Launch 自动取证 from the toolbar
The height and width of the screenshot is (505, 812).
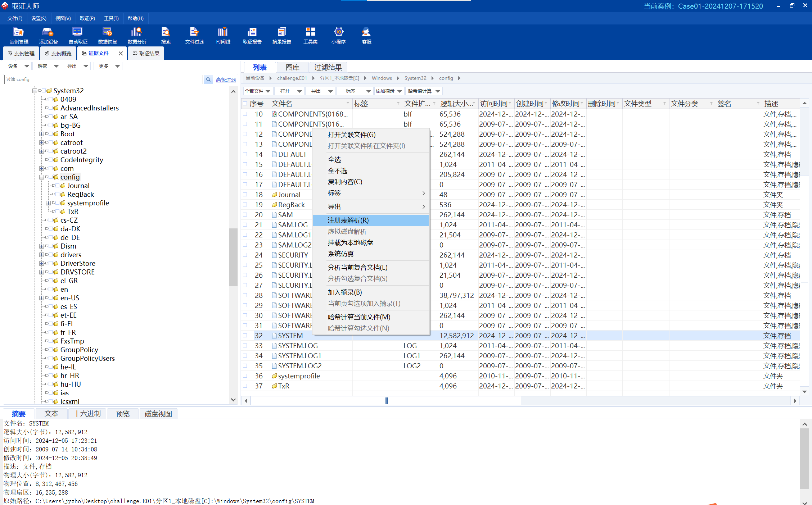[x=78, y=36]
